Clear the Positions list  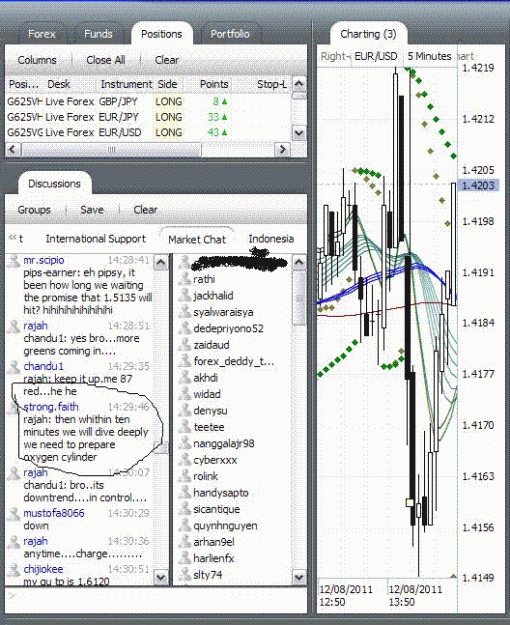[167, 60]
